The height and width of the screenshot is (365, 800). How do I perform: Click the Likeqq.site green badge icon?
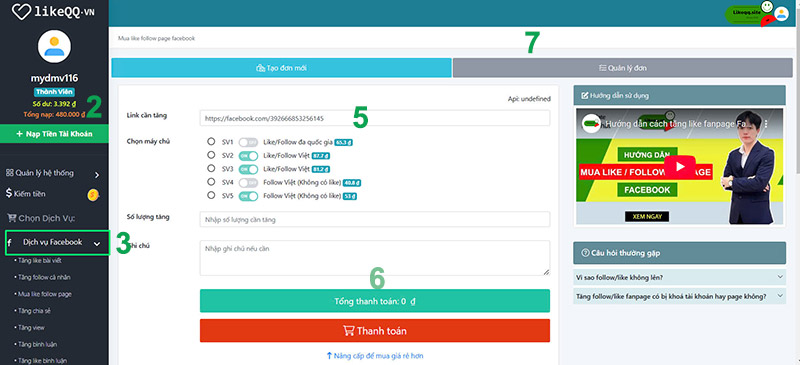point(746,13)
